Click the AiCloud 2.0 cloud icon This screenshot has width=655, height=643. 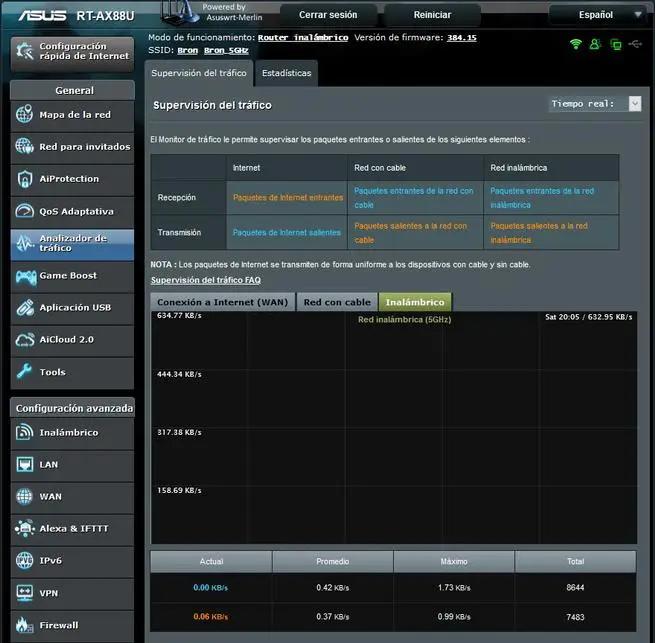pyautogui.click(x=25, y=340)
